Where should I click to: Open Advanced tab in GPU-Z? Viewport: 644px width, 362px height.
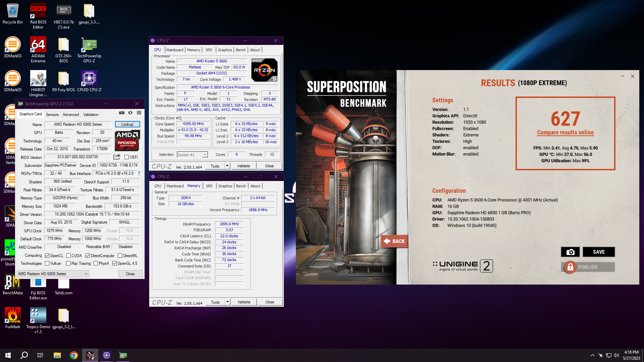[x=71, y=115]
